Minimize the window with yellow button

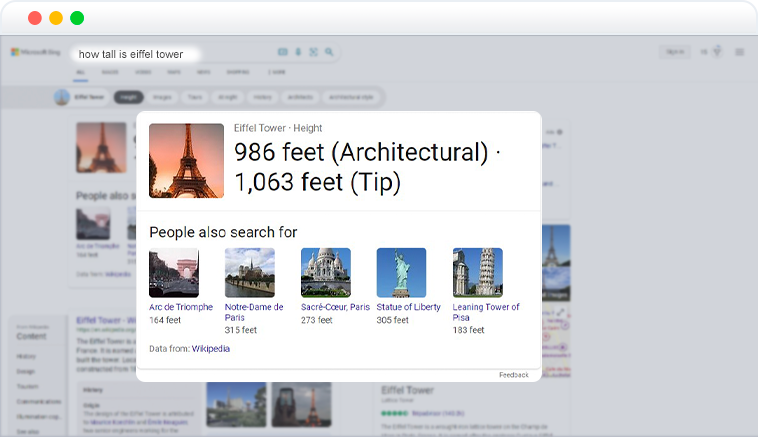[56, 18]
